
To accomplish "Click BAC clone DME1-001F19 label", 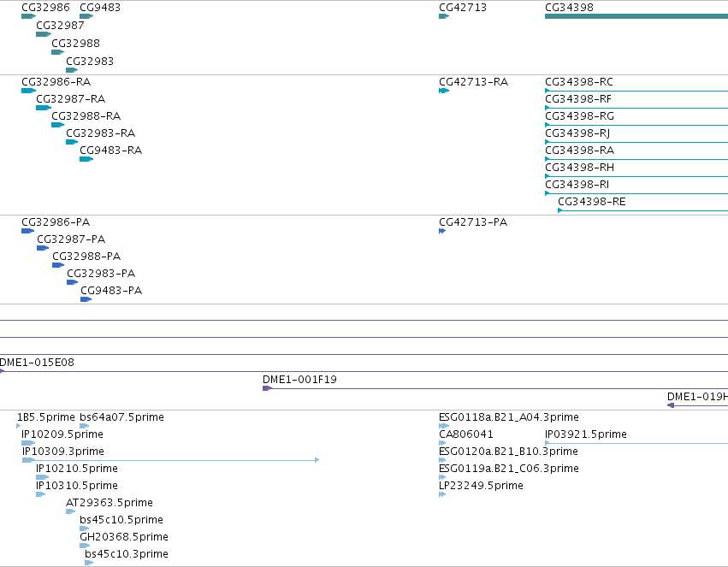I will (x=300, y=380).
